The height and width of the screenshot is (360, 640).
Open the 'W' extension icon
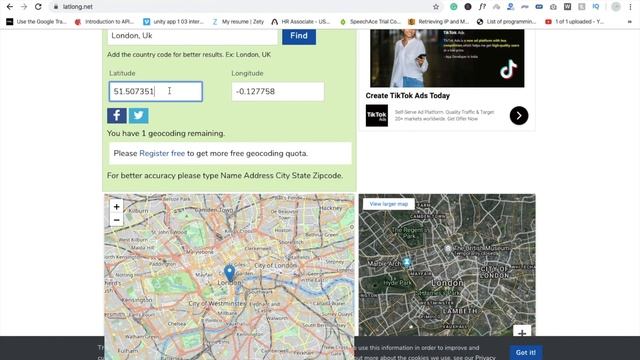[x=567, y=7]
